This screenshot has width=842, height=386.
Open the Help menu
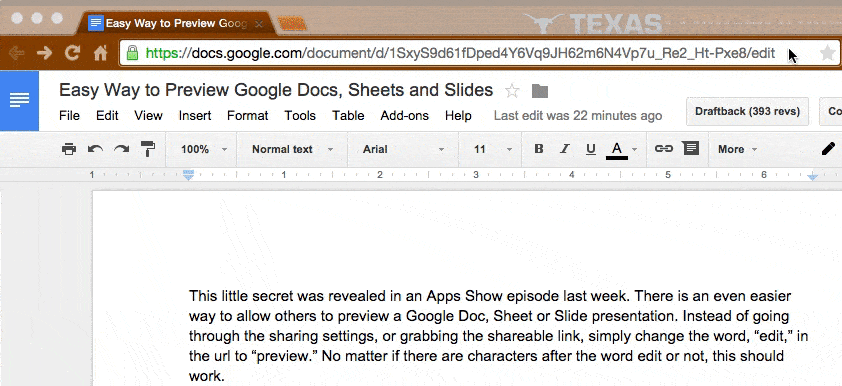click(x=458, y=115)
